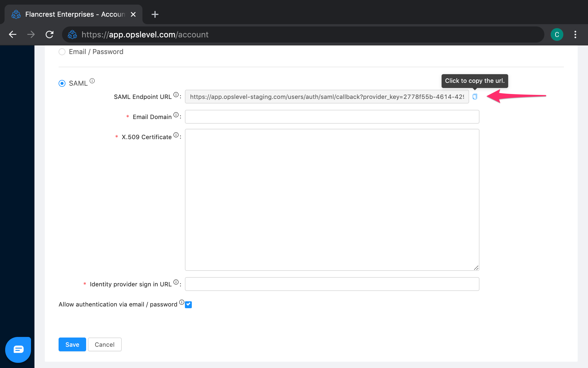Click the copy SAML endpoint URL icon
This screenshot has width=588, height=368.
(475, 97)
